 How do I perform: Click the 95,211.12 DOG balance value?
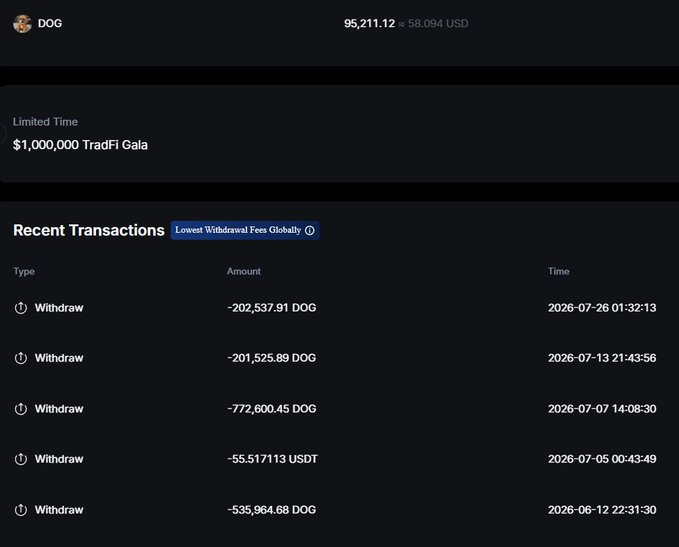pos(369,23)
